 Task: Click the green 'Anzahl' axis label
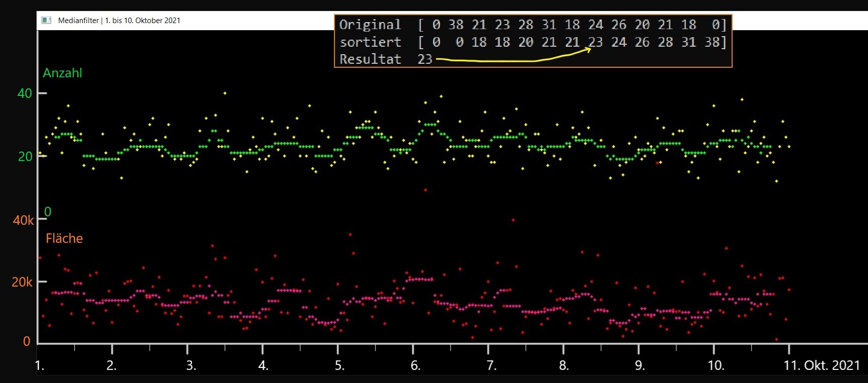[x=62, y=73]
